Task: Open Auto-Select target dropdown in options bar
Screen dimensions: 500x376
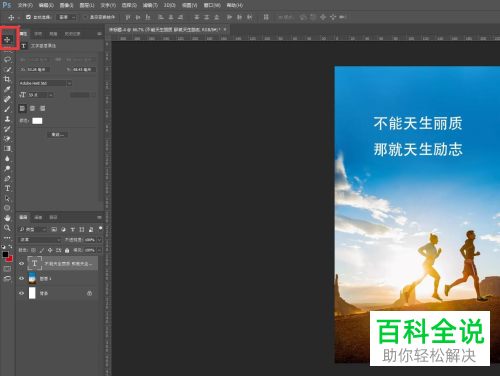Action: (67, 17)
